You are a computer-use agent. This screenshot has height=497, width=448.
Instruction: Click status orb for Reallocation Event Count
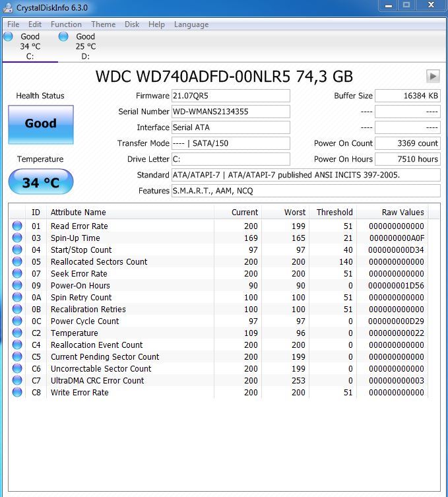pyautogui.click(x=17, y=345)
